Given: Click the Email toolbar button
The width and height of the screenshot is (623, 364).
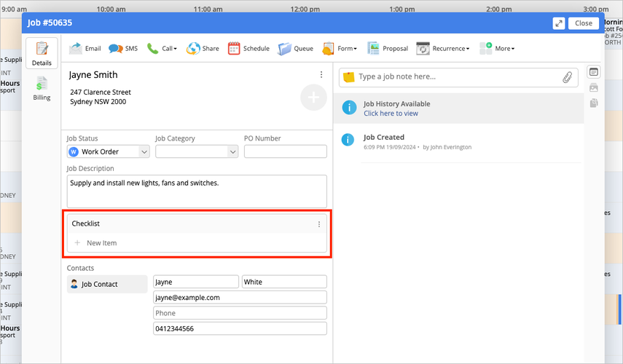Looking at the screenshot, I should point(85,49).
